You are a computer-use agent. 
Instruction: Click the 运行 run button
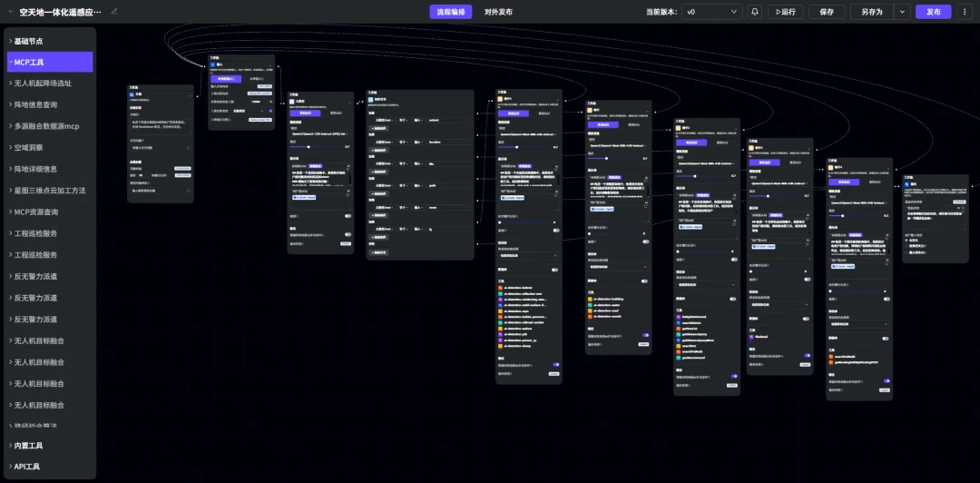(x=785, y=12)
